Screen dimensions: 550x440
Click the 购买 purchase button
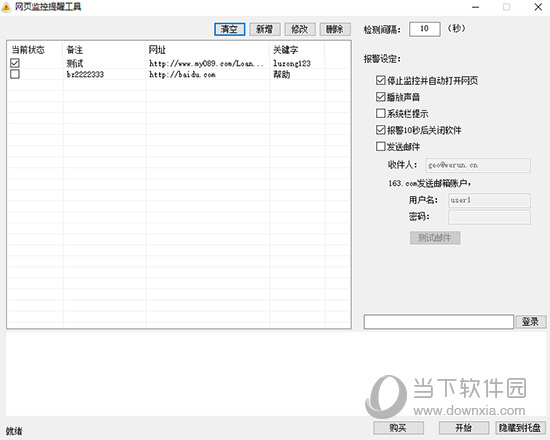coord(398,428)
